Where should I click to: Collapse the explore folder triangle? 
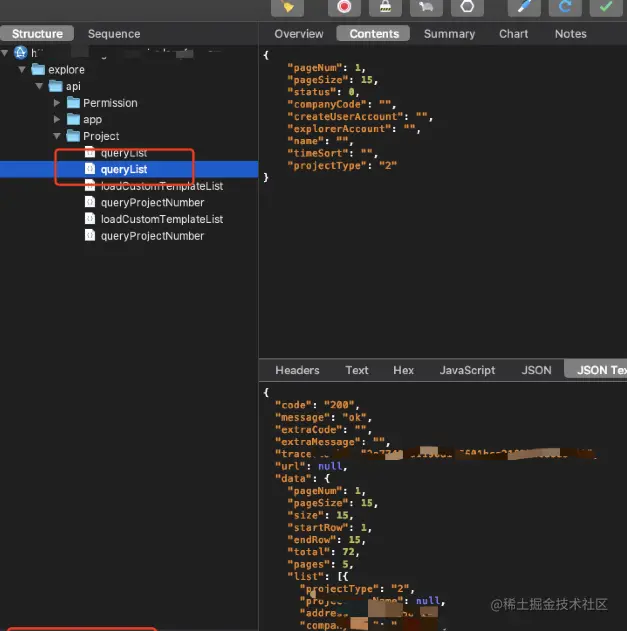tap(22, 70)
